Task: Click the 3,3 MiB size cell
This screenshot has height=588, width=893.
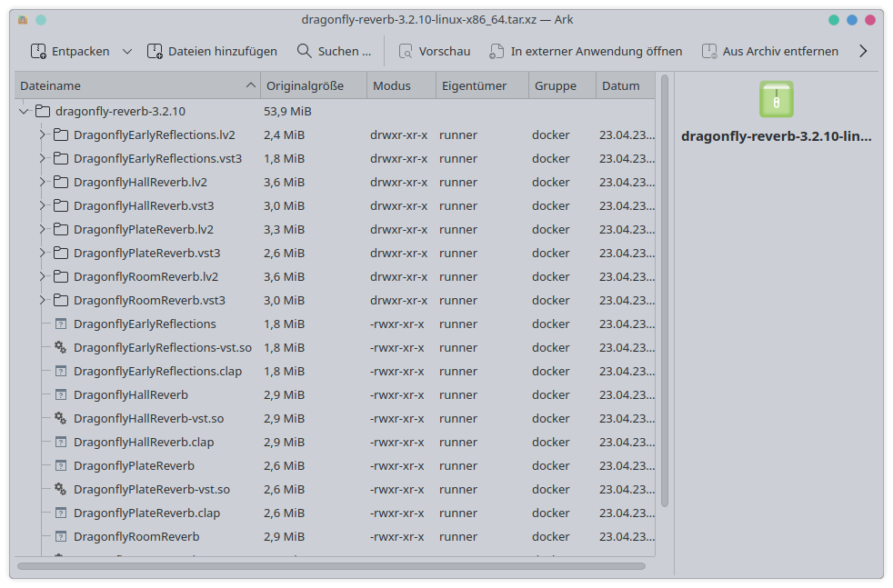Action: pos(285,229)
